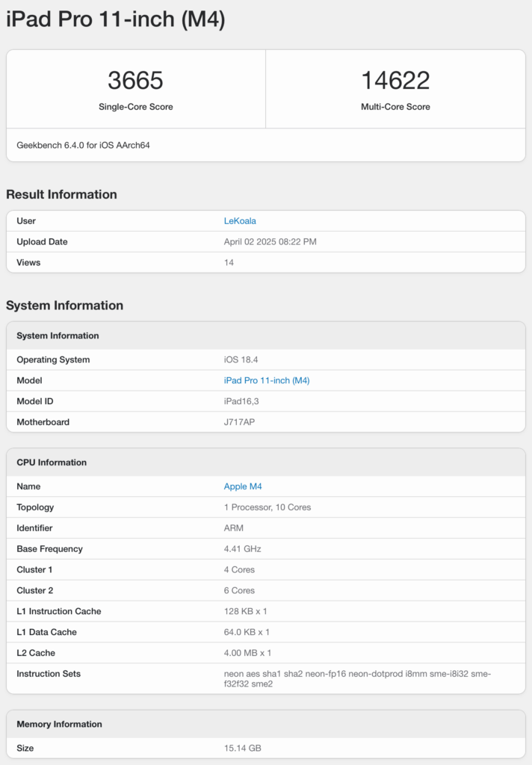532x765 pixels.
Task: Select the Topology value 1 Processor, 10 Cores
Action: [267, 507]
